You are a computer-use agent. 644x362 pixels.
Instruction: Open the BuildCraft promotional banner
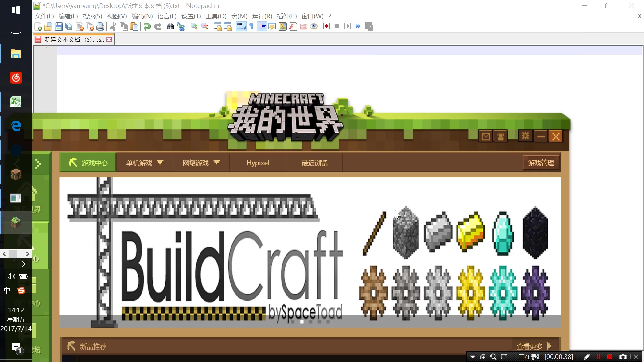[x=310, y=253]
